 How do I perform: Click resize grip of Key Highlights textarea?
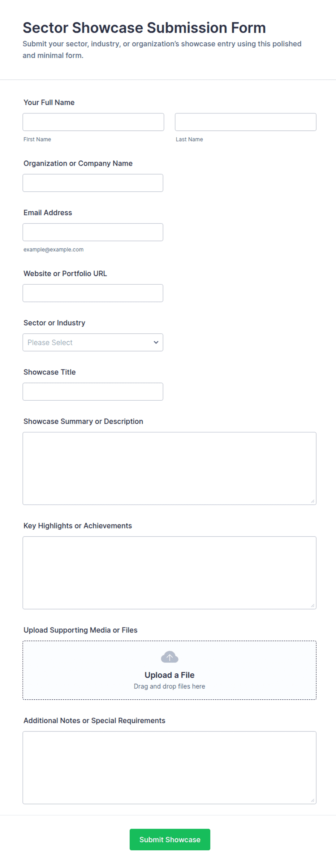pyautogui.click(x=313, y=605)
